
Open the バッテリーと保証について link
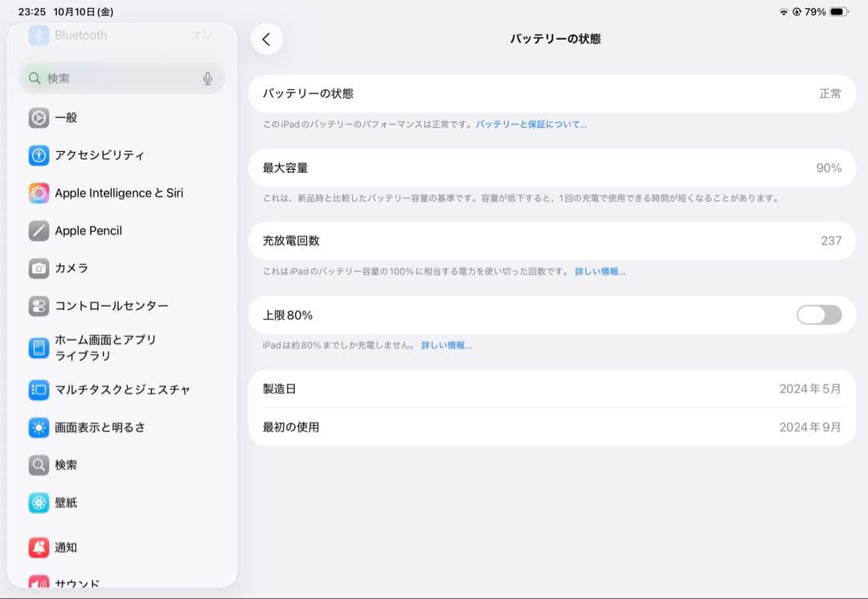click(531, 125)
